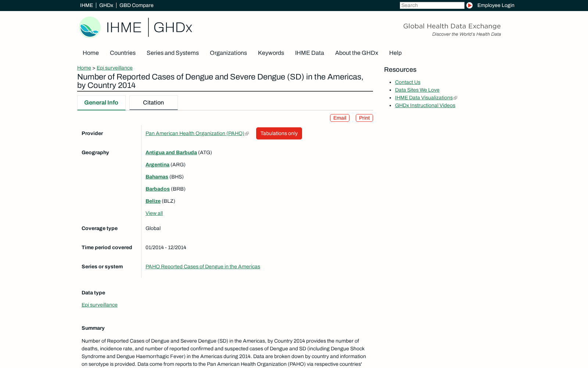Click 'Discover the World's Health Data' tagline
The width and height of the screenshot is (588, 368).
click(x=466, y=34)
